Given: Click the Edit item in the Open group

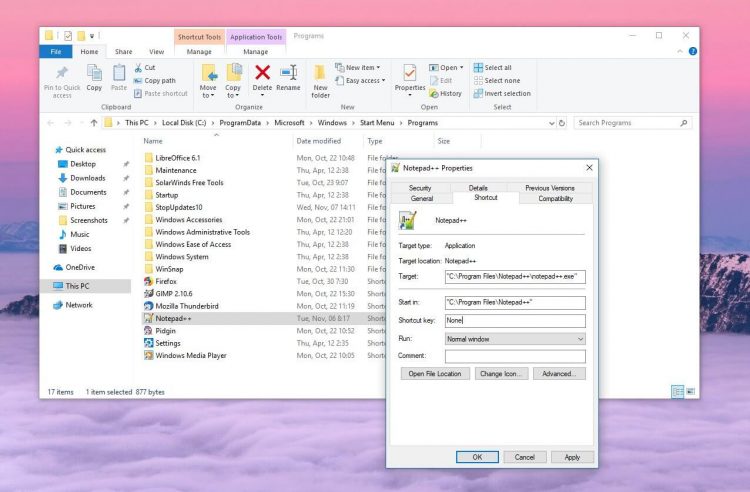Looking at the screenshot, I should pos(441,80).
